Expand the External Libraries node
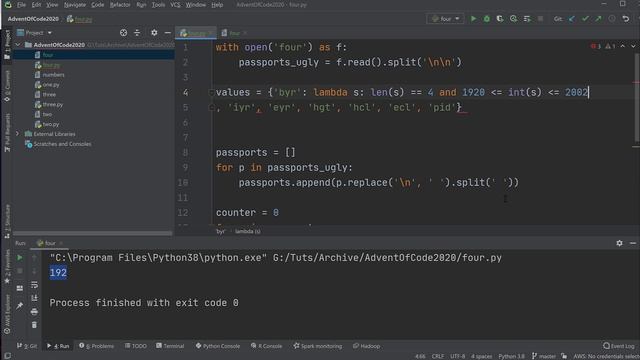The width and height of the screenshot is (640, 360). click(x=18, y=134)
